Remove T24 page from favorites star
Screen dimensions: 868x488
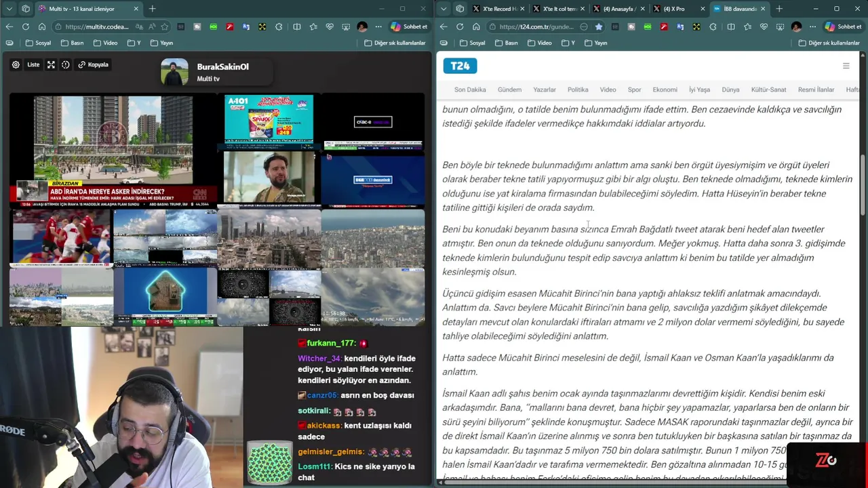click(599, 26)
